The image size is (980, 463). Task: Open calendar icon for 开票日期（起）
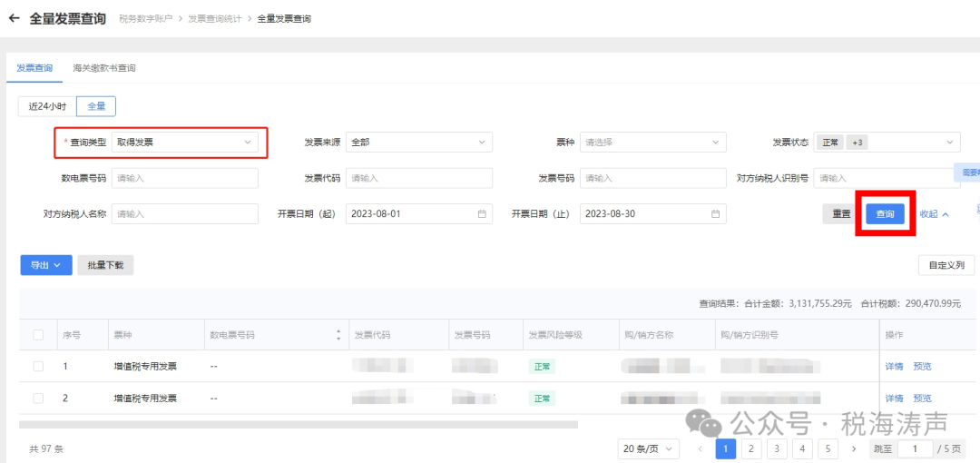tap(482, 214)
